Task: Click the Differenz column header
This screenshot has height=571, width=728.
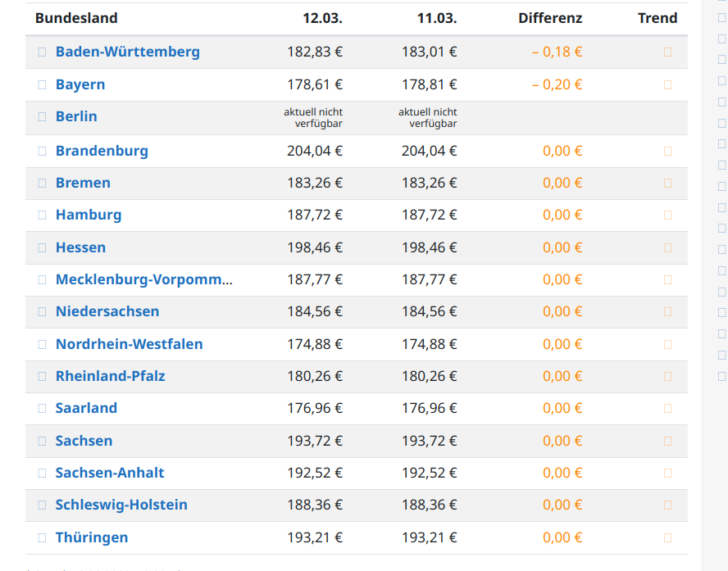Action: pos(550,18)
